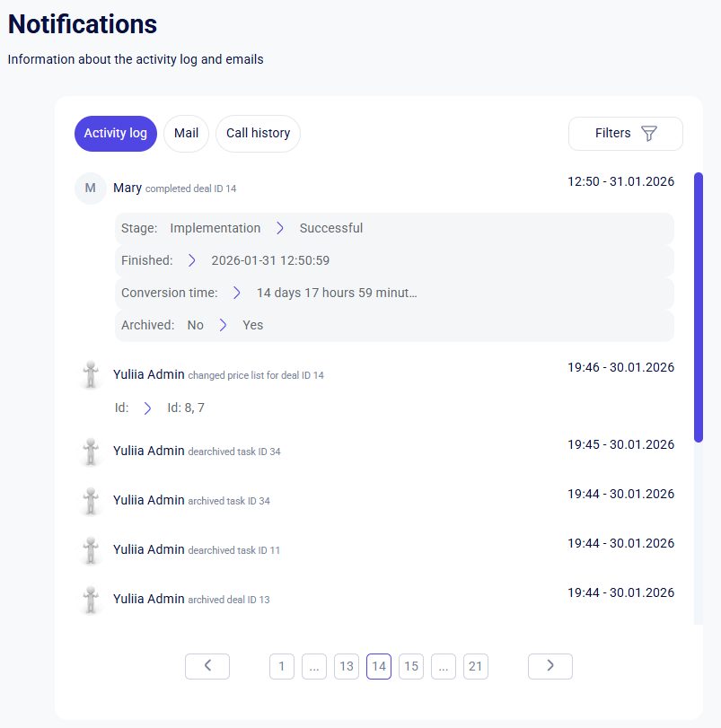The image size is (721, 728).
Task: Click the arrow in the Stage row
Action: point(280,228)
